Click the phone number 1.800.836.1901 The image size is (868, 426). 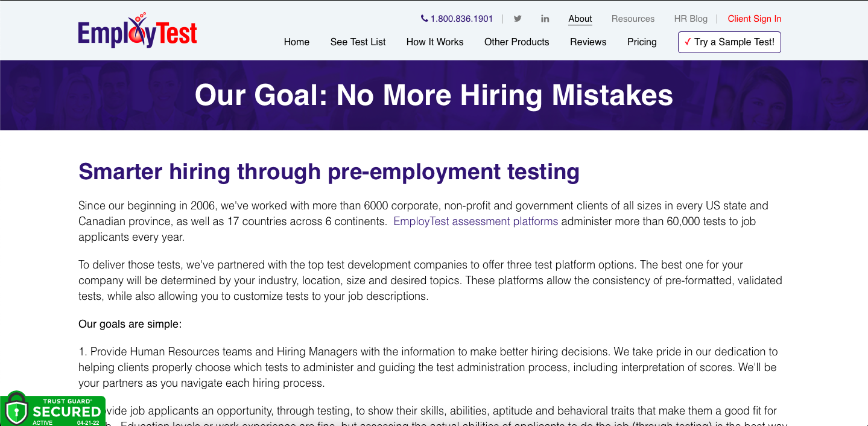click(461, 18)
